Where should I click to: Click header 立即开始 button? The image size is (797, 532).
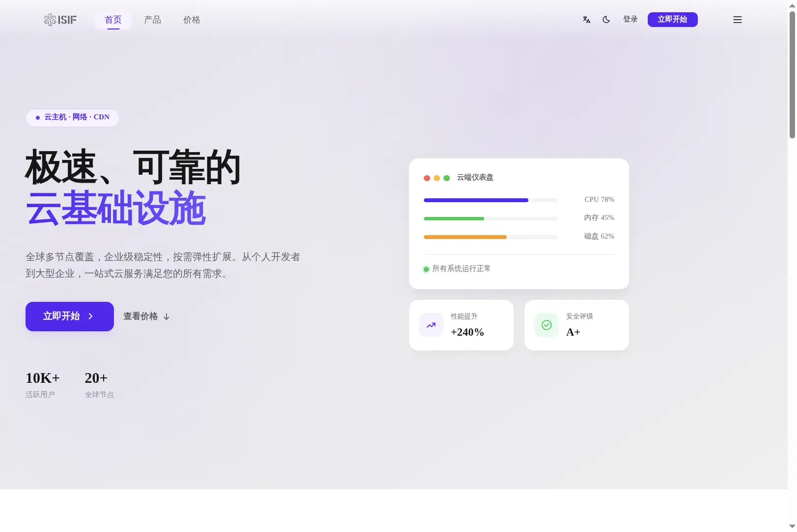coord(672,20)
